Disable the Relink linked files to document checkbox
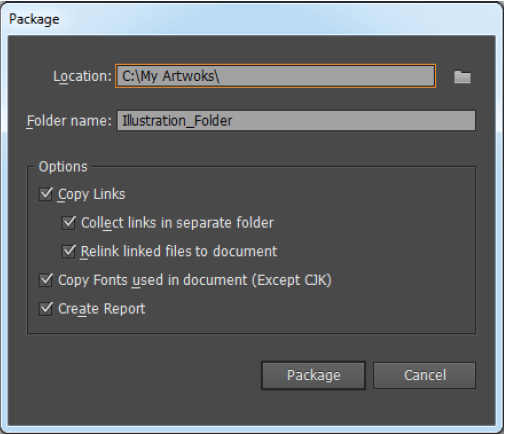This screenshot has width=505, height=435. click(x=69, y=251)
